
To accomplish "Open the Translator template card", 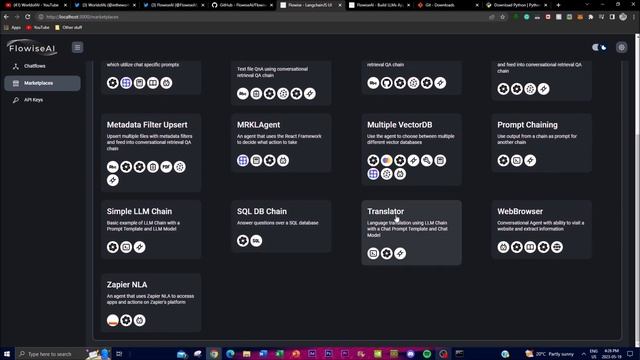I will click(x=411, y=233).
